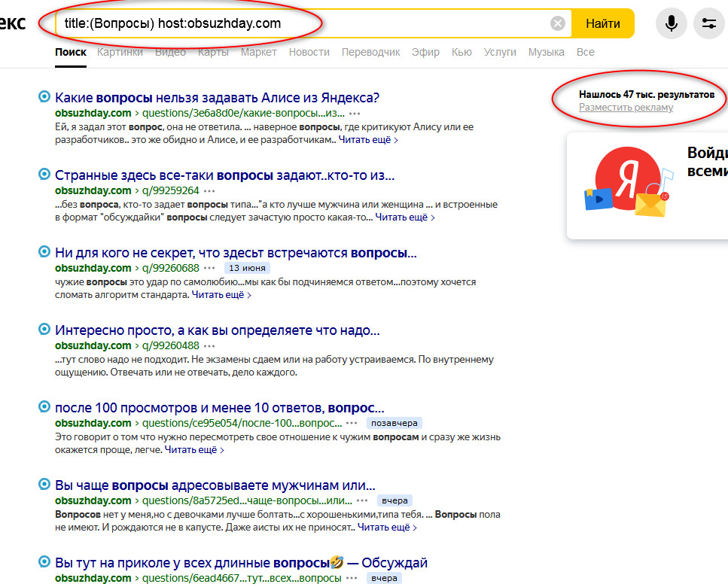Screen dimensions: 728x587
Task: Expand 'Читать ещё' under 'Вы чаще вопросы' result
Action: (387, 527)
